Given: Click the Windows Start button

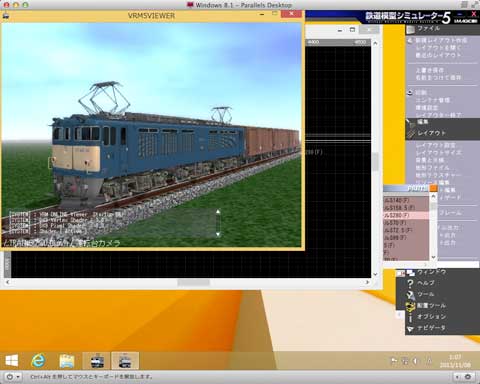Looking at the screenshot, I should click(12, 361).
